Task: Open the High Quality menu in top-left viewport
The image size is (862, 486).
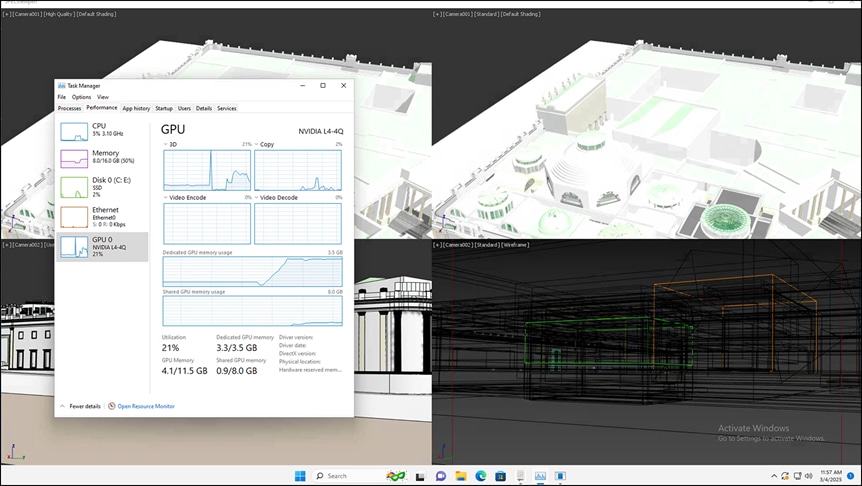Action: click(58, 14)
